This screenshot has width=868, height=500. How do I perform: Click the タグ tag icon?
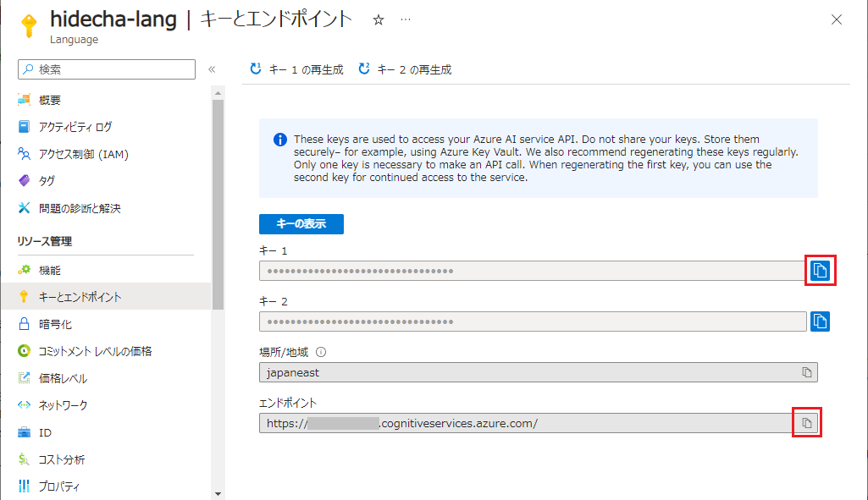point(24,180)
